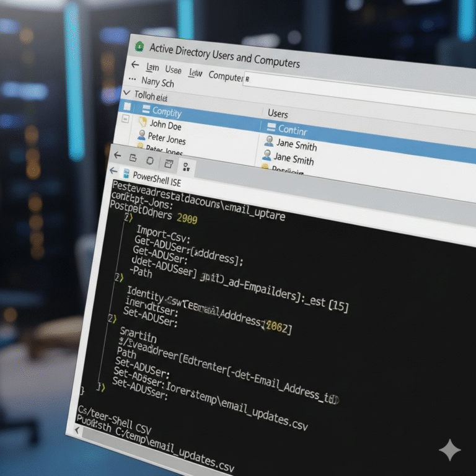Click the avatar icon beside first Jane Smith
The image size is (476, 476).
point(269,141)
